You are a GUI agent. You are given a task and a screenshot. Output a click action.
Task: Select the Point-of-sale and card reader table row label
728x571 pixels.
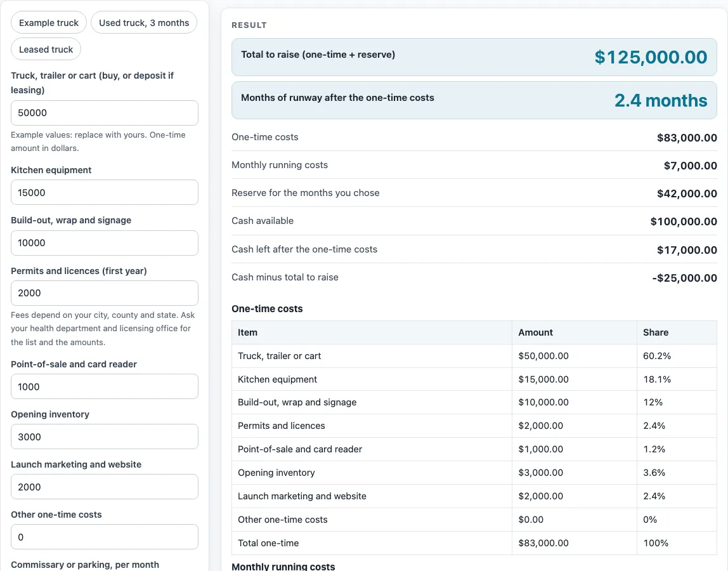click(x=300, y=449)
